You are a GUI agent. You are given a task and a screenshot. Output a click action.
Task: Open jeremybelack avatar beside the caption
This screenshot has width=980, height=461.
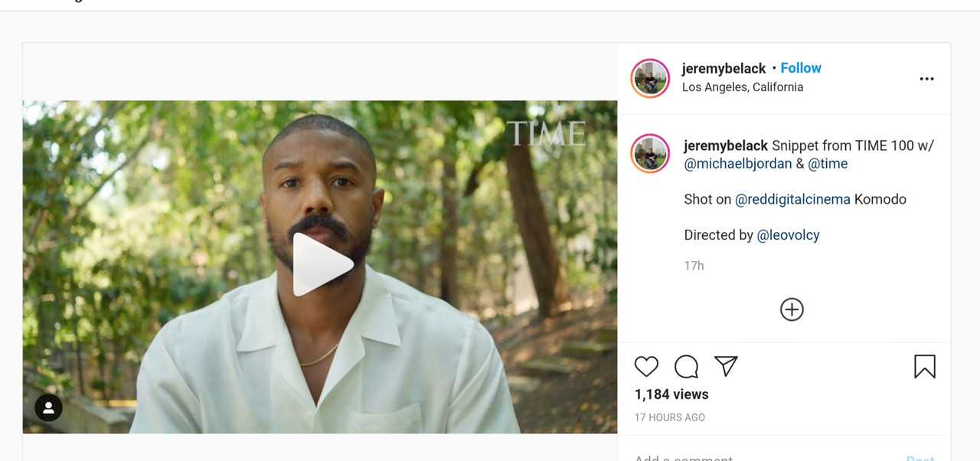(x=650, y=153)
